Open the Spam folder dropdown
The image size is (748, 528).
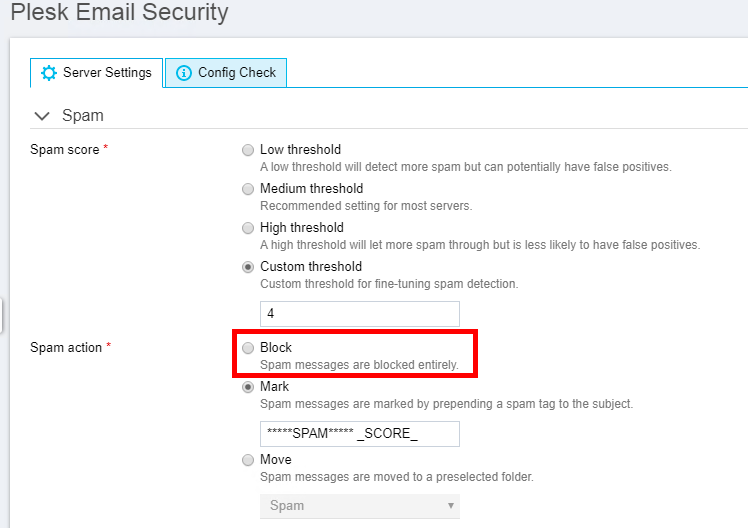(359, 505)
